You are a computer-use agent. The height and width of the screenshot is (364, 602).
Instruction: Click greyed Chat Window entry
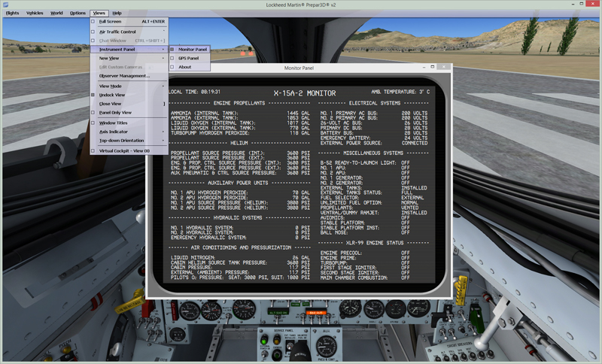click(x=129, y=41)
